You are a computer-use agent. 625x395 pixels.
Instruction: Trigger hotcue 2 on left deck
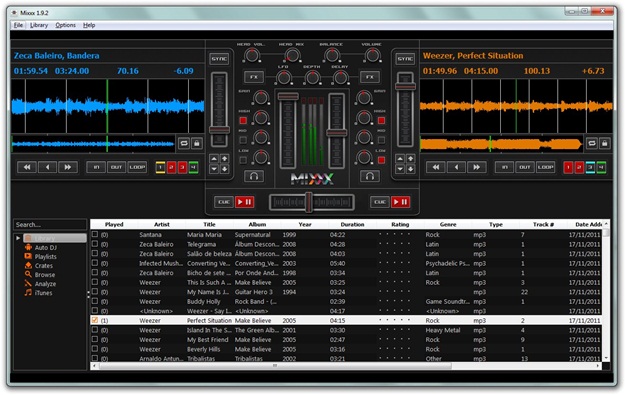171,167
